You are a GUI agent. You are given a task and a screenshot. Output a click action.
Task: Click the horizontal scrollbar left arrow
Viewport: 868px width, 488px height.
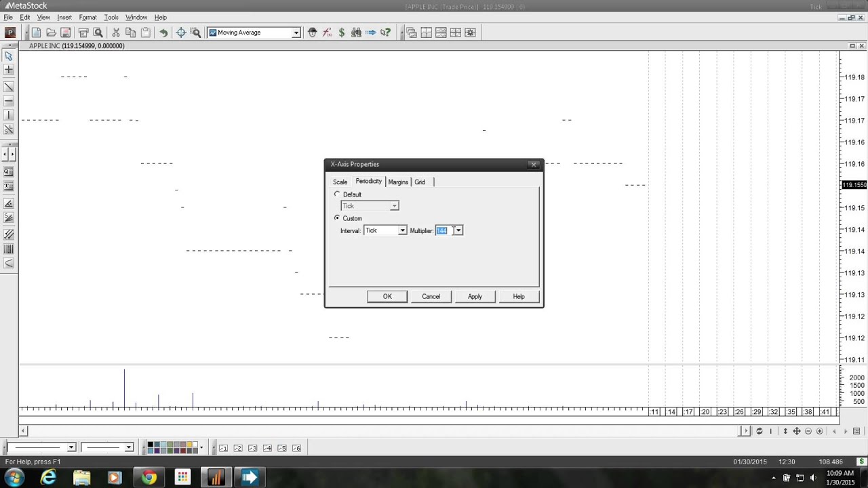pos(23,431)
